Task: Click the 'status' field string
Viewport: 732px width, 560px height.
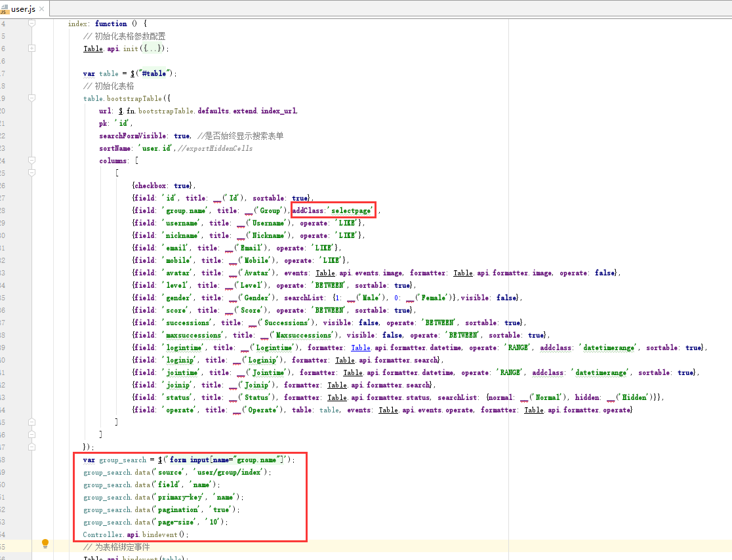Action: point(178,397)
